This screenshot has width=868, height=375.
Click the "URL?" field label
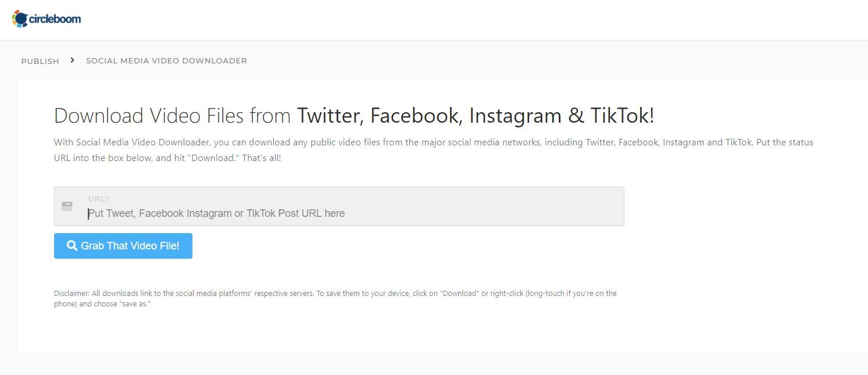point(99,199)
